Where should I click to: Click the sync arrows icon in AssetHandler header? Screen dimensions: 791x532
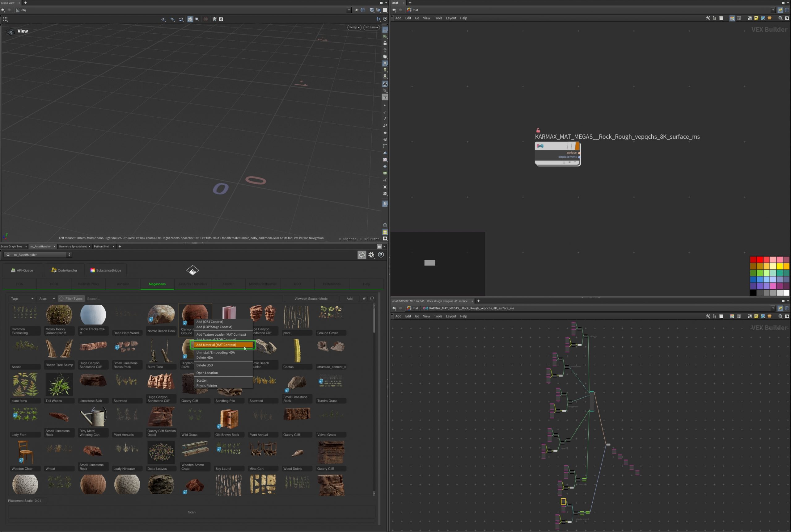tap(362, 255)
